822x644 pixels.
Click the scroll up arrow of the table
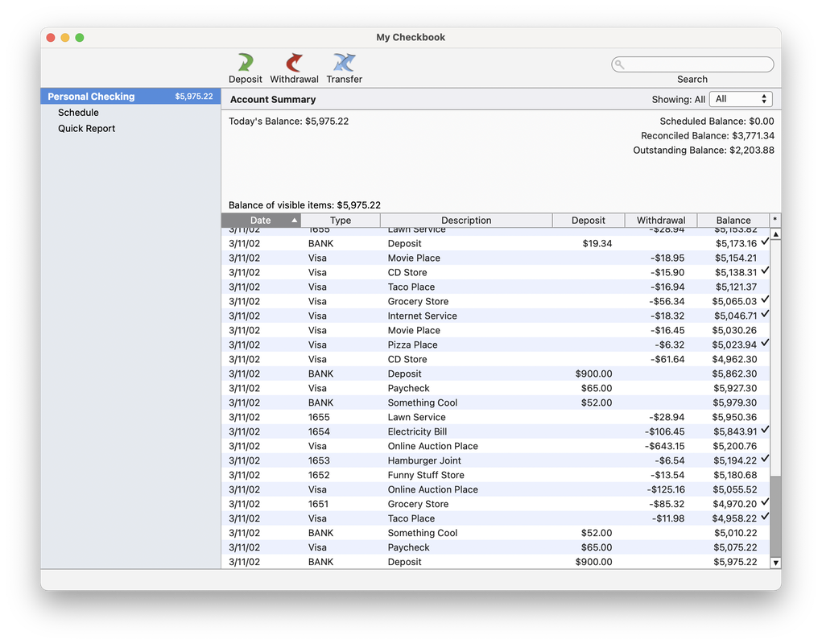776,234
